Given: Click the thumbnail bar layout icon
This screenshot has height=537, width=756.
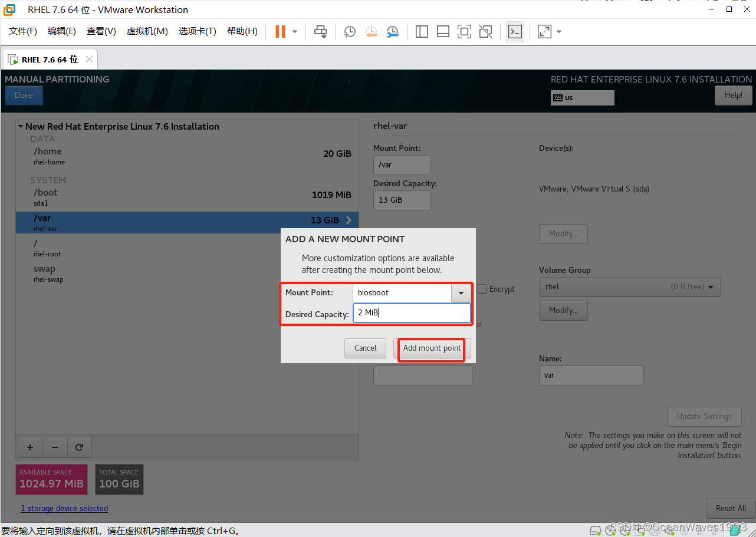Looking at the screenshot, I should (443, 31).
